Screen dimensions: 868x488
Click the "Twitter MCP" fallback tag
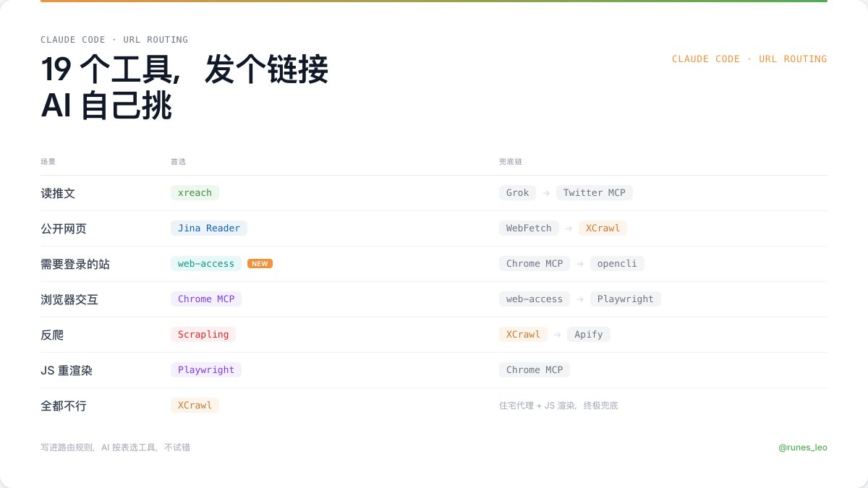pyautogui.click(x=595, y=192)
